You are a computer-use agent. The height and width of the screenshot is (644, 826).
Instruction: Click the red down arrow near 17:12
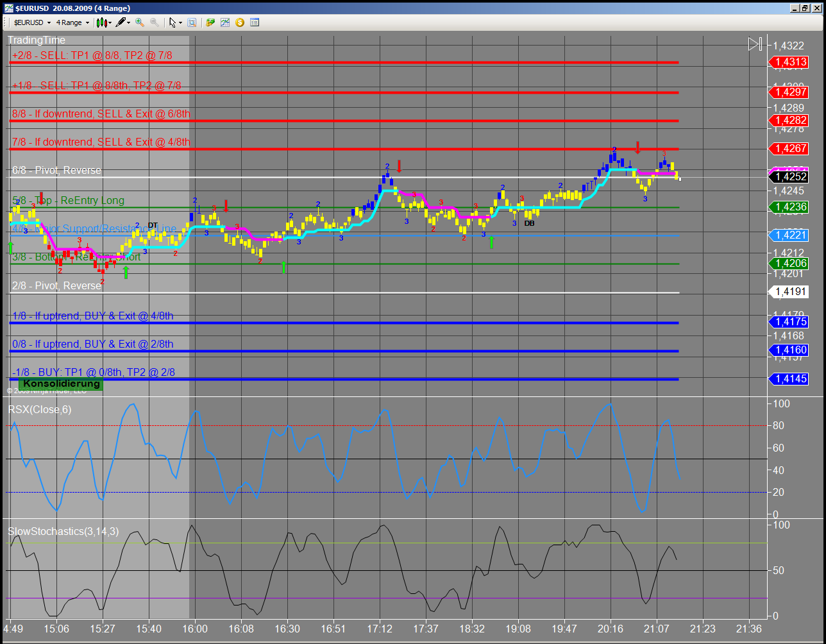(x=399, y=166)
